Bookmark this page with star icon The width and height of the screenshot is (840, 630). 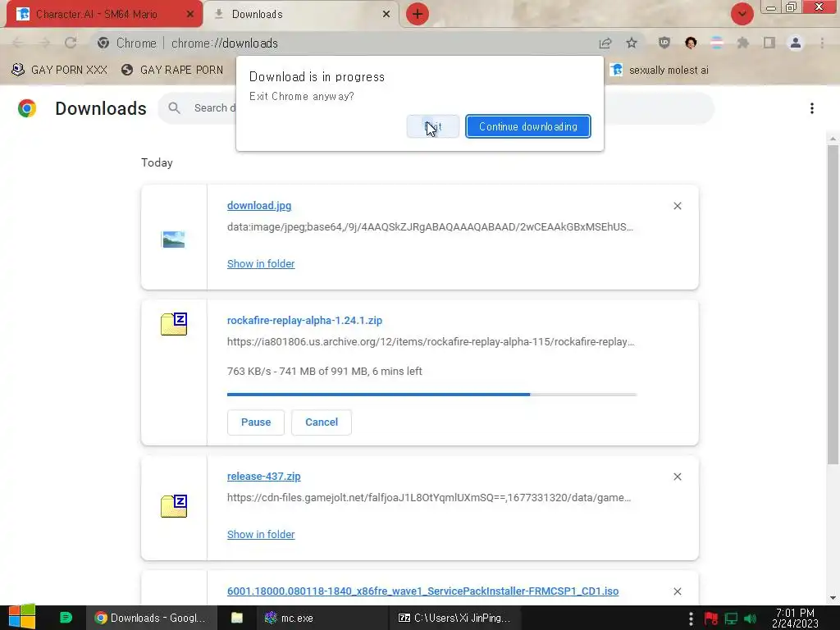(x=632, y=43)
